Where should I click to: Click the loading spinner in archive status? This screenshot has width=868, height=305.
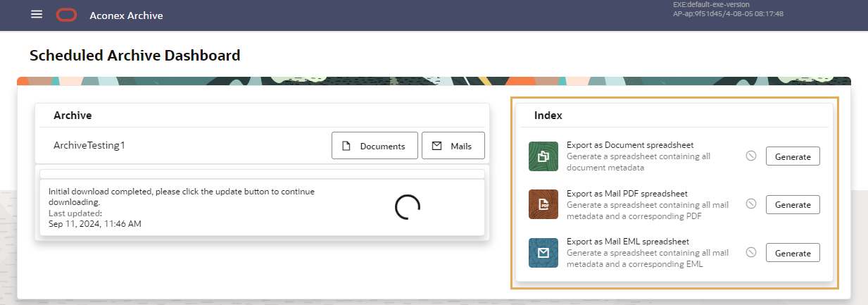pos(408,206)
